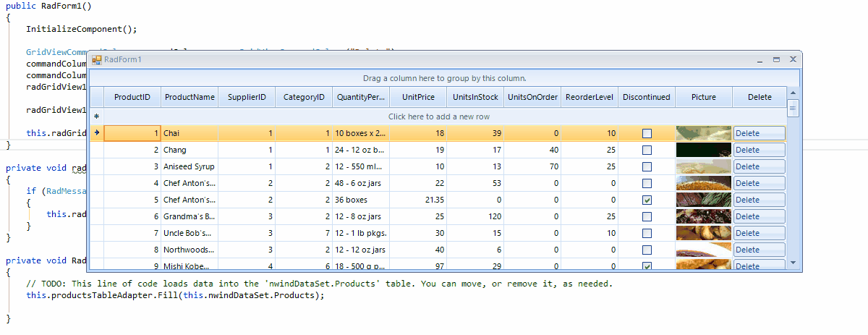Click the grid's scroll up arrow
Screen dimensions: 868x335
click(793, 93)
